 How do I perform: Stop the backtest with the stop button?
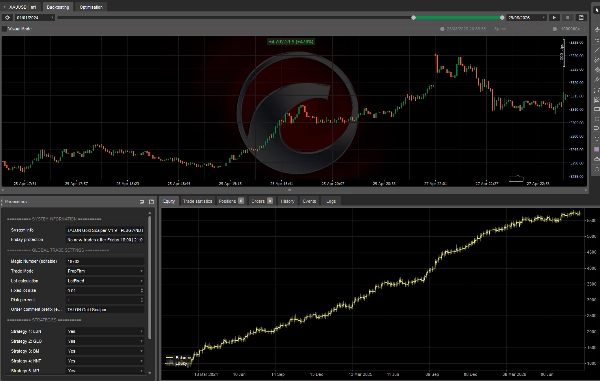tap(567, 18)
